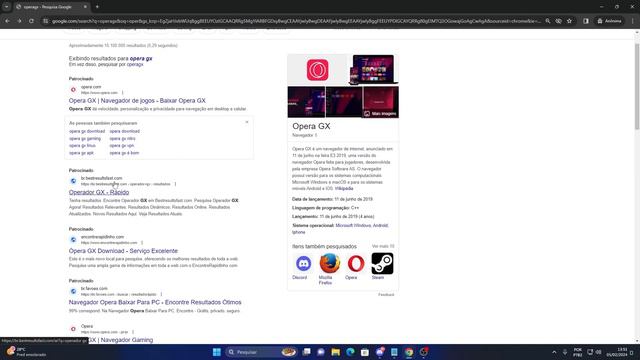This screenshot has height=360, width=640.
Task: Click the page vertical scrollbar
Action: tap(637, 87)
